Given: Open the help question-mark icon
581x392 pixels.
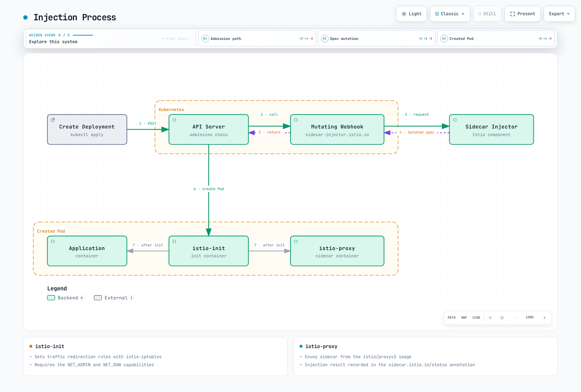Looking at the screenshot, I should [502, 318].
